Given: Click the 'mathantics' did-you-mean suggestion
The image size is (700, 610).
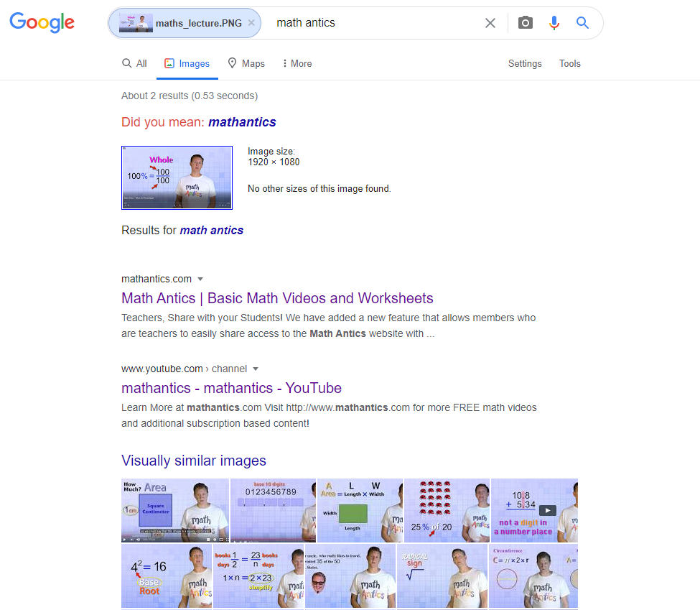Looking at the screenshot, I should point(242,122).
